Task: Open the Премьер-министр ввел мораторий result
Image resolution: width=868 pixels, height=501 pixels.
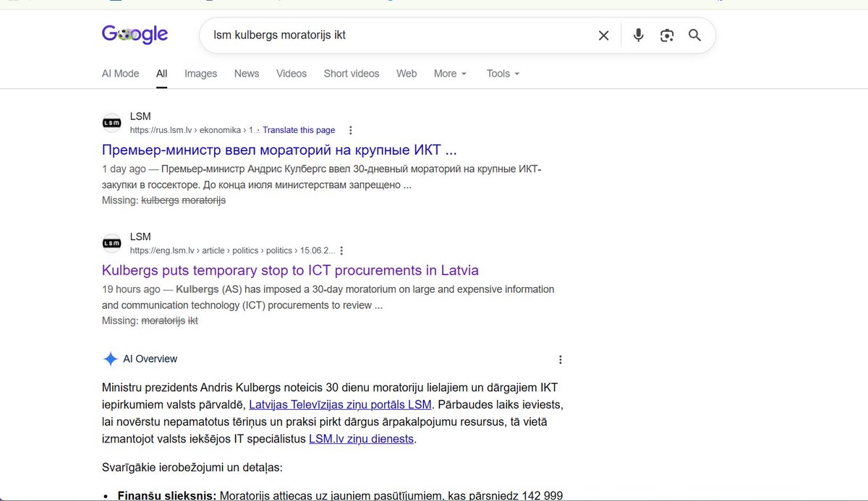Action: pyautogui.click(x=279, y=150)
